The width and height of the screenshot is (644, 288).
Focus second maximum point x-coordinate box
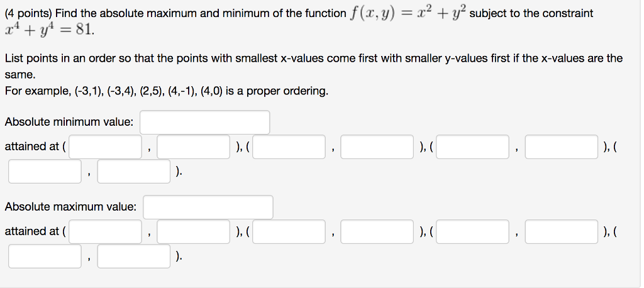point(289,231)
